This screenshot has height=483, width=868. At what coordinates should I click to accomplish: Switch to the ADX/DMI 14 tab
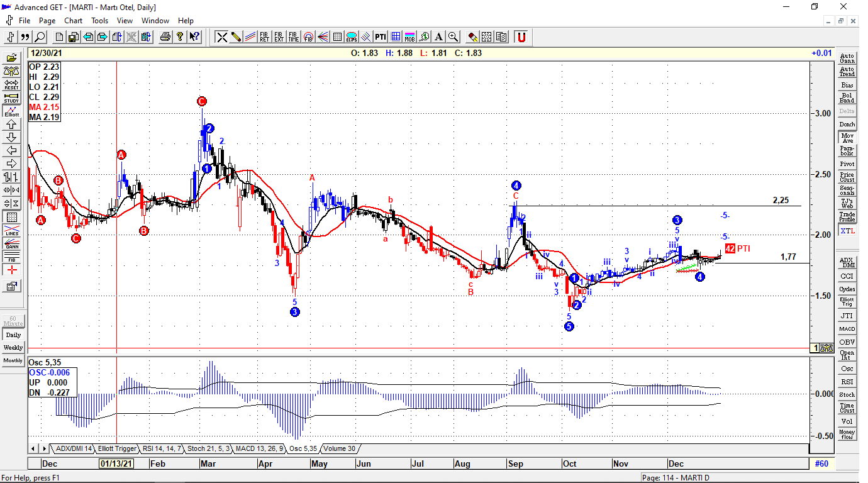click(74, 448)
